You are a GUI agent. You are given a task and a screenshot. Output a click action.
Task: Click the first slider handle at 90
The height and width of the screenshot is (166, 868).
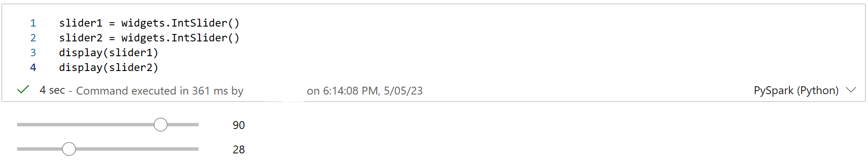[161, 125]
